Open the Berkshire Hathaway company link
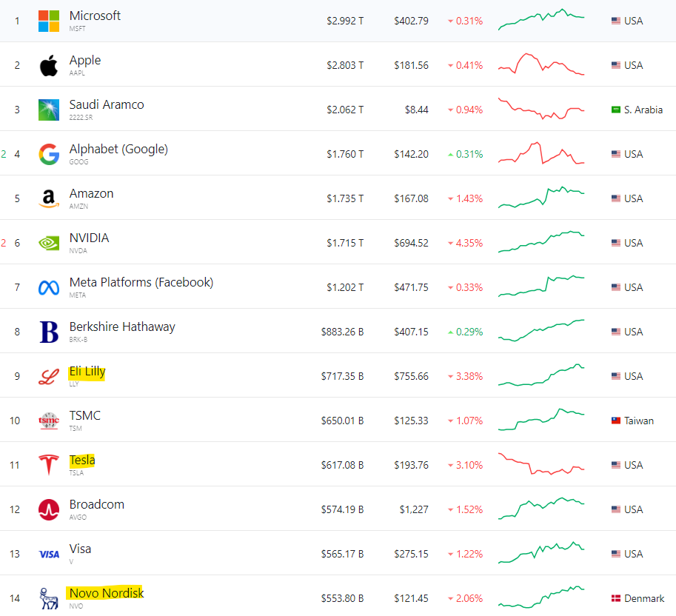Viewport: 676px width, 616px height. pyautogui.click(x=122, y=327)
